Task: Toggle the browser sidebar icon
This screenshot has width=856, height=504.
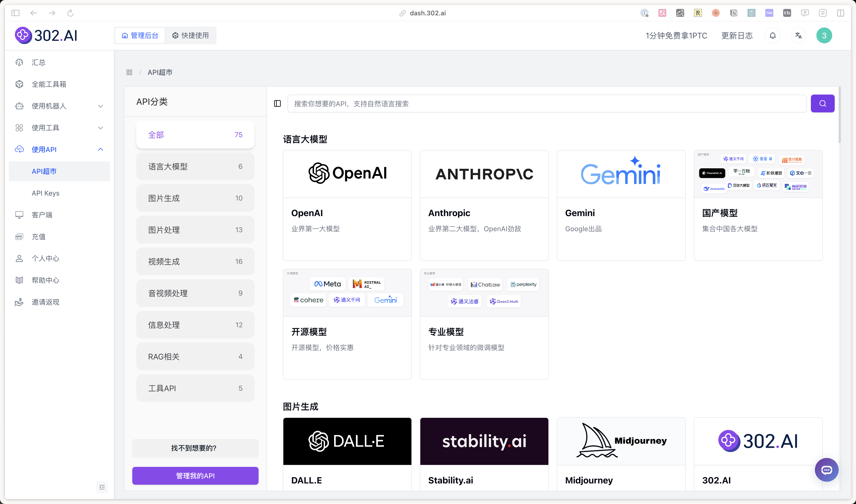Action: [15, 13]
